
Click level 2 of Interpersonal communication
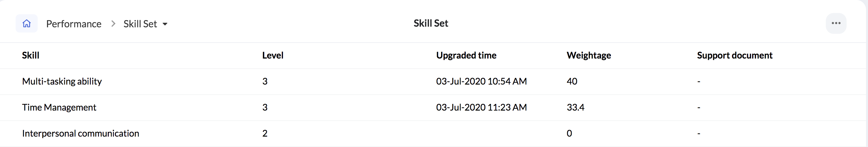(x=265, y=133)
